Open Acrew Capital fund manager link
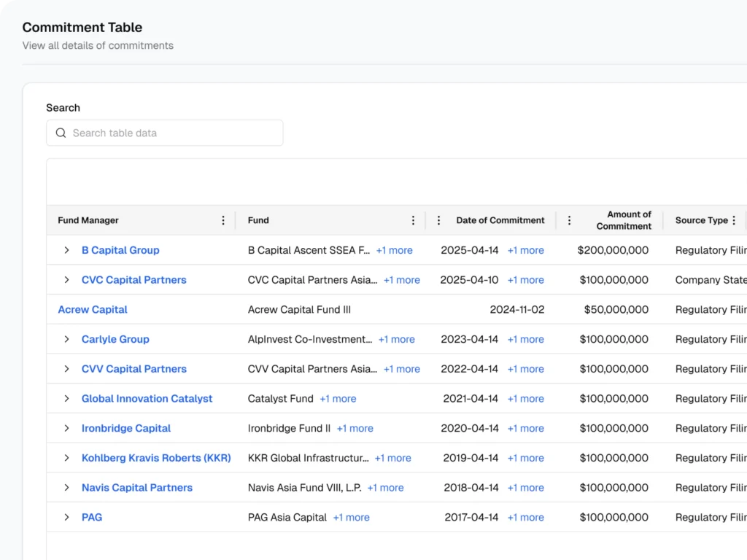Screen dimensions: 747x560 pyautogui.click(x=93, y=310)
